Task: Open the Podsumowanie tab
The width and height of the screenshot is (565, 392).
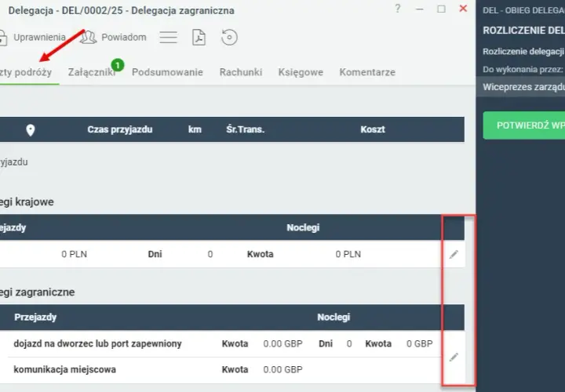Action: [167, 72]
